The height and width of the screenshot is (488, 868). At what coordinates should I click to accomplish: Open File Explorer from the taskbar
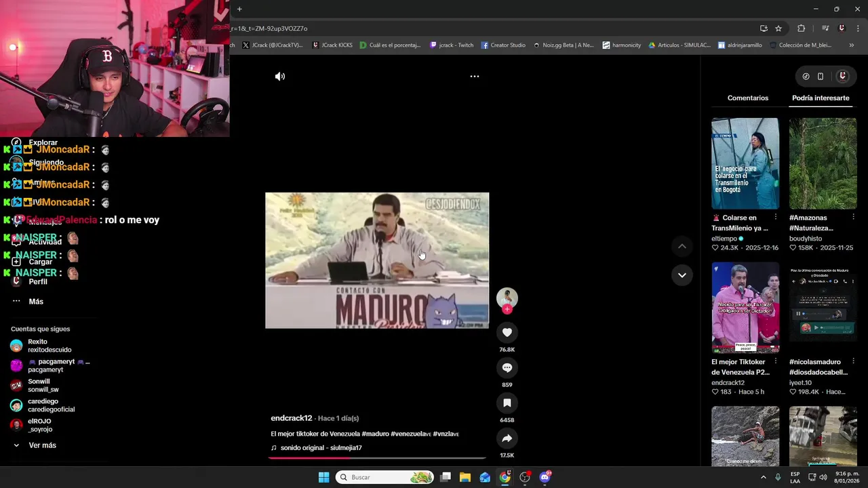tap(465, 477)
